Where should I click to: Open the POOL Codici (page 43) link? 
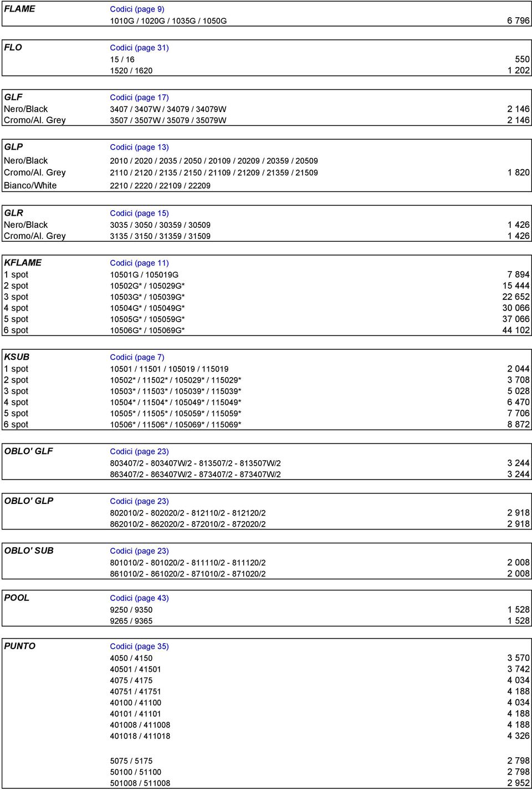coord(139,598)
